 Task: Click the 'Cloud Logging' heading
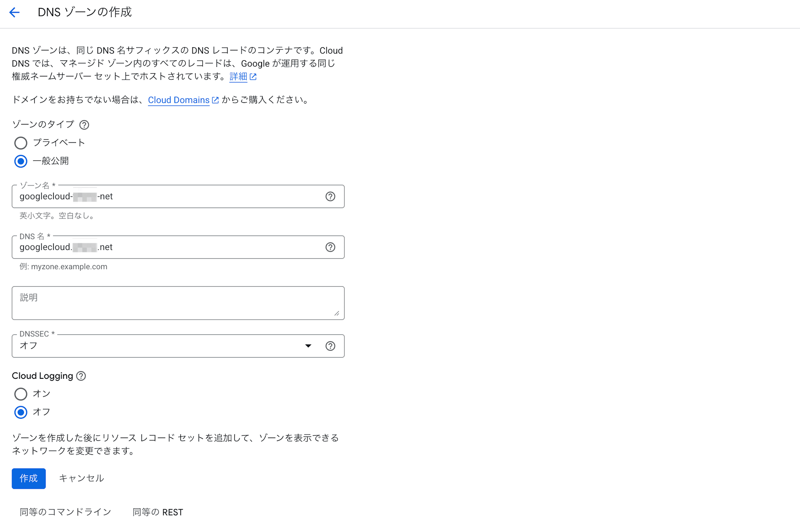click(x=42, y=376)
